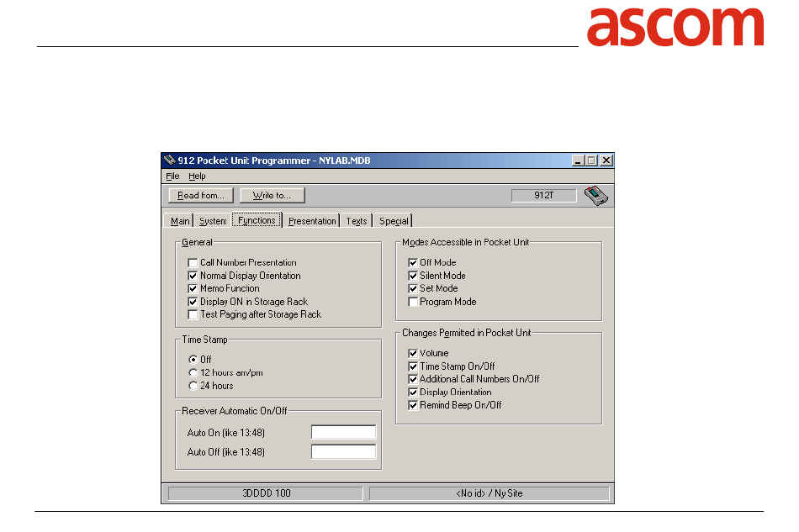
Task: Open the Special tab
Action: point(394,221)
